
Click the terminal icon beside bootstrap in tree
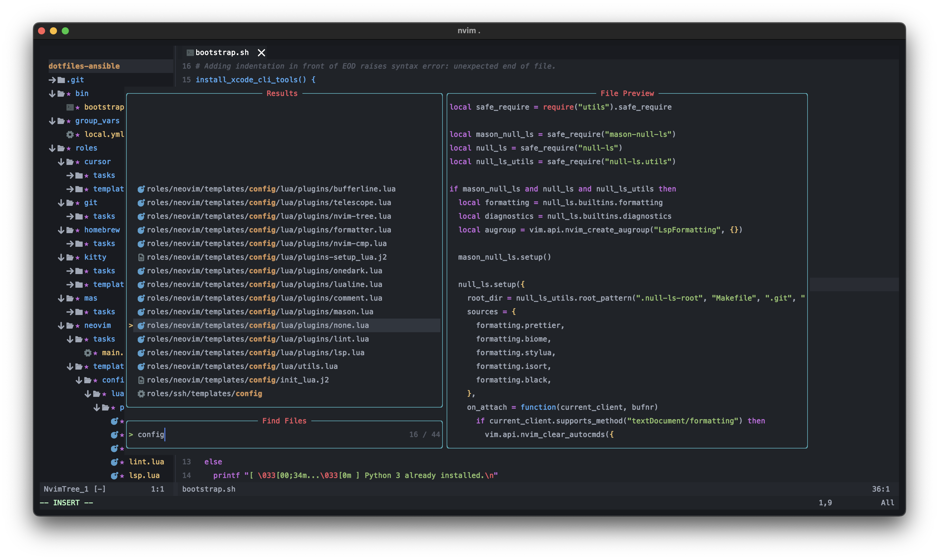[70, 107]
